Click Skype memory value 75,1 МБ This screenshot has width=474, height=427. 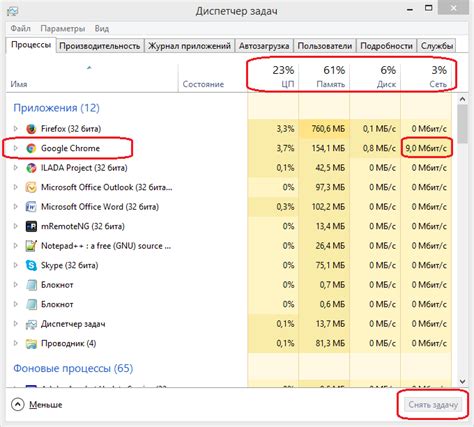(x=330, y=265)
